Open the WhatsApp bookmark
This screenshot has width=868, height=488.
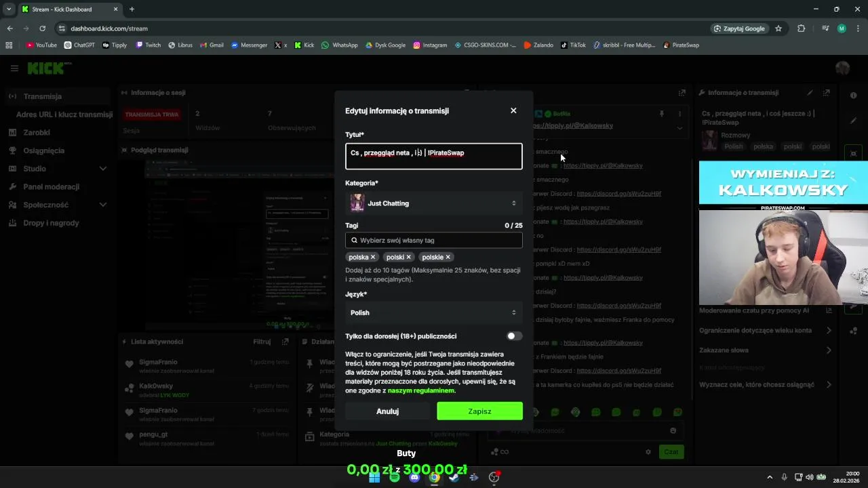pyautogui.click(x=340, y=45)
